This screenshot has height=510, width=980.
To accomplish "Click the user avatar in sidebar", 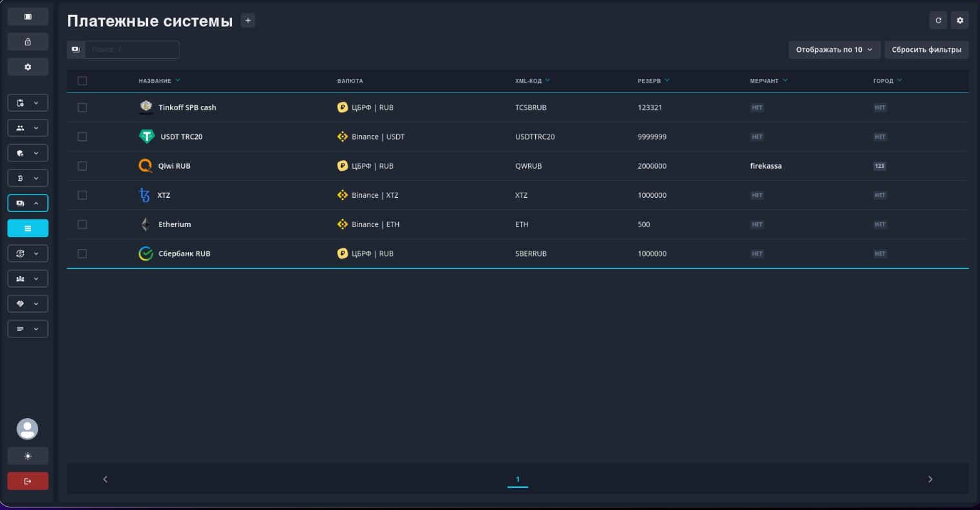I will click(27, 429).
